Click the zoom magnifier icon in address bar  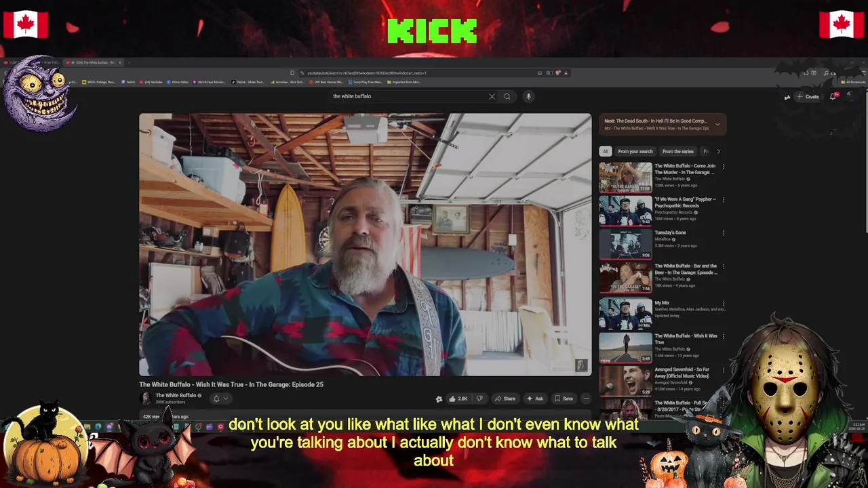coord(548,73)
